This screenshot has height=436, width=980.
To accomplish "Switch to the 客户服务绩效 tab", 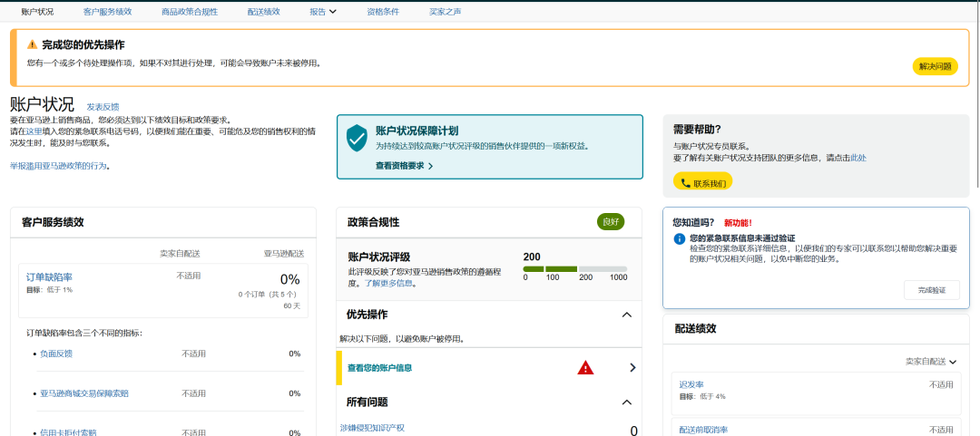I will tap(107, 11).
